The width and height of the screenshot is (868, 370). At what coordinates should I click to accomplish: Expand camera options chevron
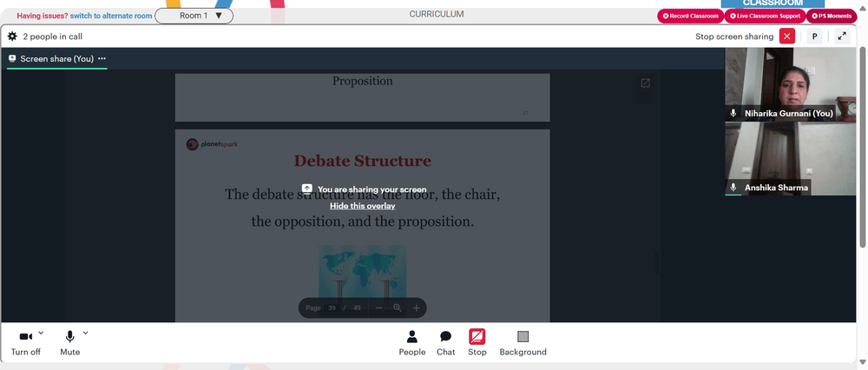(41, 333)
